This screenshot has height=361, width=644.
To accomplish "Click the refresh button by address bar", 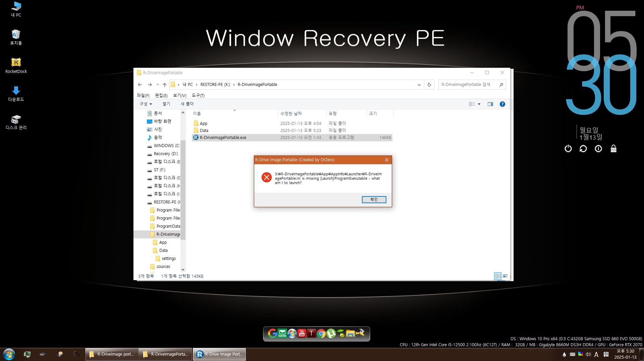I will click(429, 85).
